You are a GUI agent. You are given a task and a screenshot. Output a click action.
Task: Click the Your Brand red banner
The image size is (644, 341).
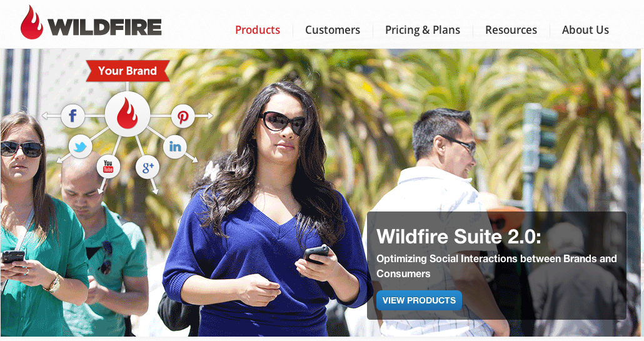point(128,71)
